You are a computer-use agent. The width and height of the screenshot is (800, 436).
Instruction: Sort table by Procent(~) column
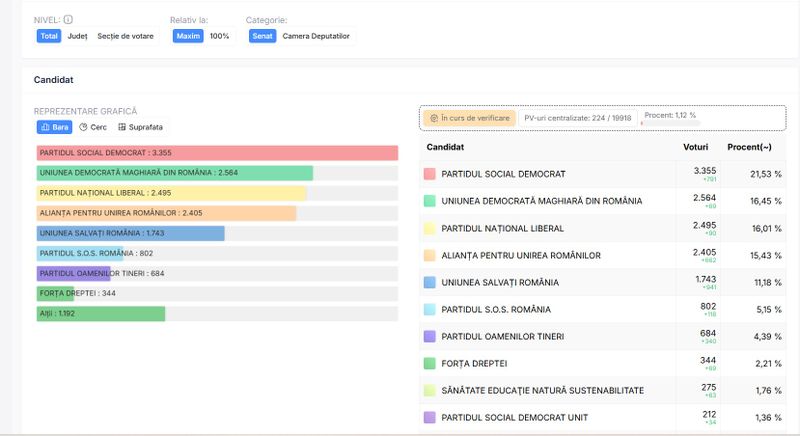click(x=749, y=147)
